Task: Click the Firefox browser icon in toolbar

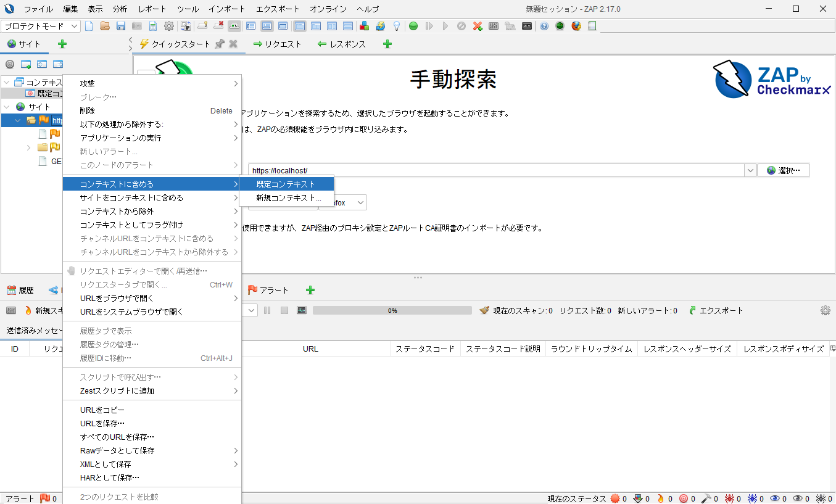Action: (x=576, y=26)
